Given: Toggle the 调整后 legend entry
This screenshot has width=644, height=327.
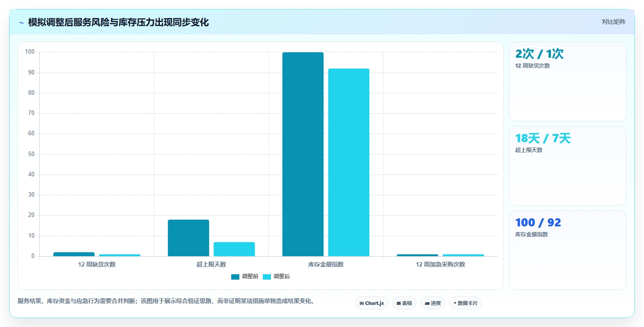Looking at the screenshot, I should 276,276.
